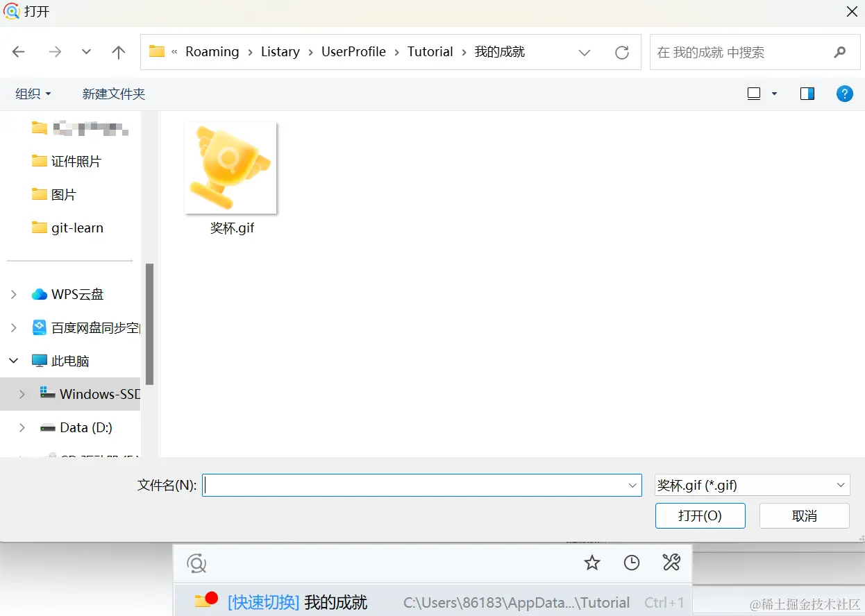Click 新建文件夹 button

(x=114, y=94)
